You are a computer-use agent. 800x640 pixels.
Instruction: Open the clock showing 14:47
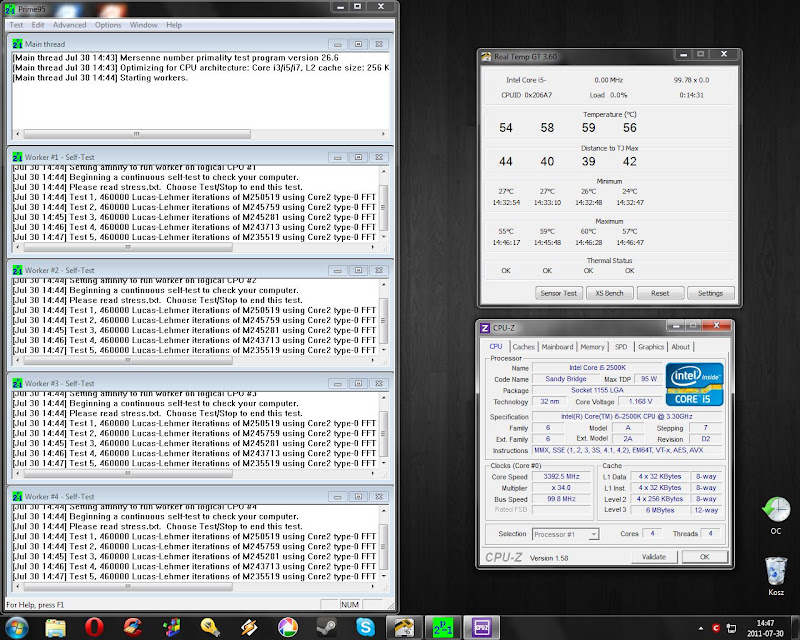(765, 628)
